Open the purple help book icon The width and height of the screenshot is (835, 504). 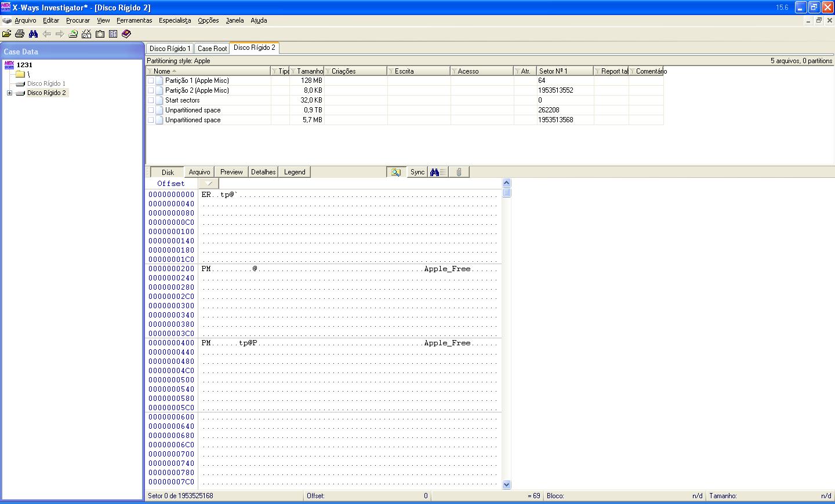pyautogui.click(x=126, y=34)
